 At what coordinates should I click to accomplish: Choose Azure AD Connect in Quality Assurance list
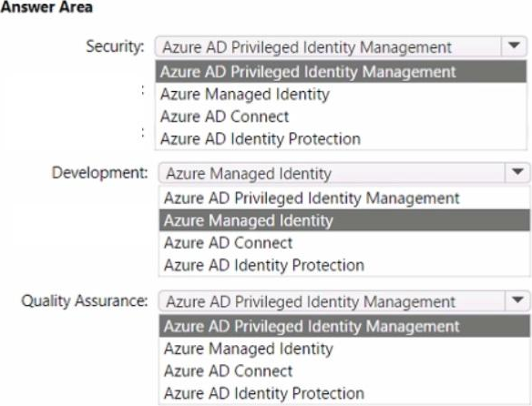(344, 371)
